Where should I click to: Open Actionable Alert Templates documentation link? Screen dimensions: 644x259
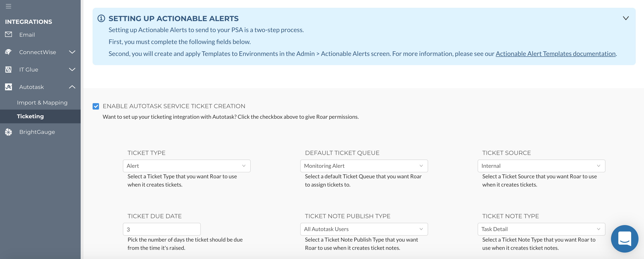[556, 54]
